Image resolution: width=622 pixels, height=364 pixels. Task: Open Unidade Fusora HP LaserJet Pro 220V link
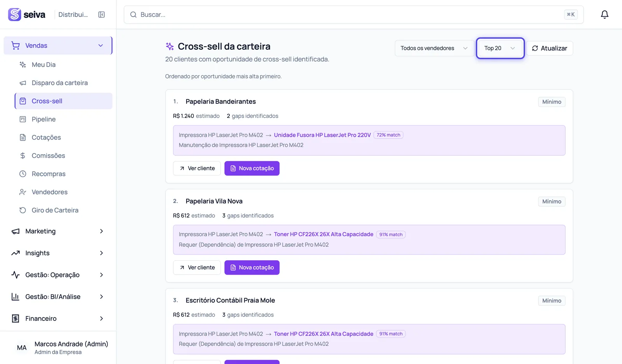click(322, 135)
